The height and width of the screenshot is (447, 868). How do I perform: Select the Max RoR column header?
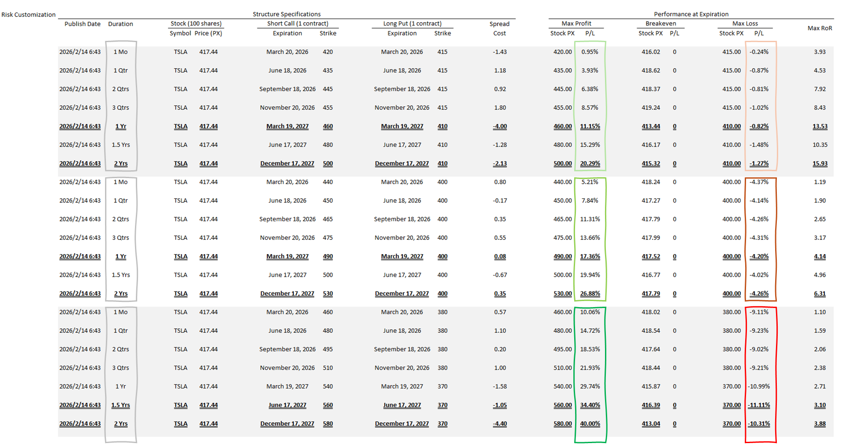point(819,28)
